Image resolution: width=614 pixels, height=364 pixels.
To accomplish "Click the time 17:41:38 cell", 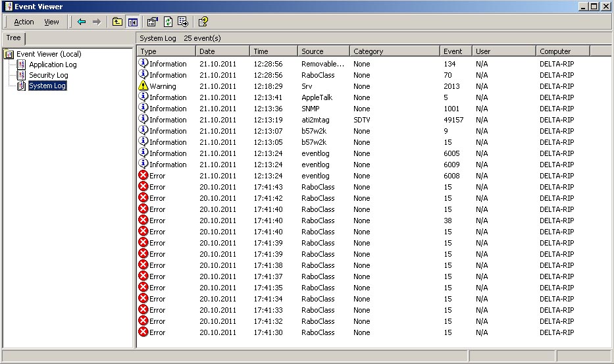I will tap(268, 265).
